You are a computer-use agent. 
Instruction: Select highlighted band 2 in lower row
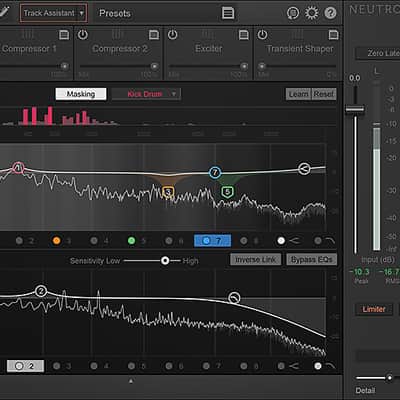pos(25,366)
